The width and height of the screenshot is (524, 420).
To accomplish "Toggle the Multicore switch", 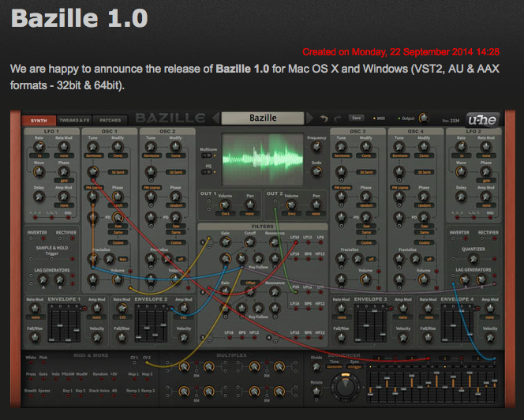I will [208, 156].
